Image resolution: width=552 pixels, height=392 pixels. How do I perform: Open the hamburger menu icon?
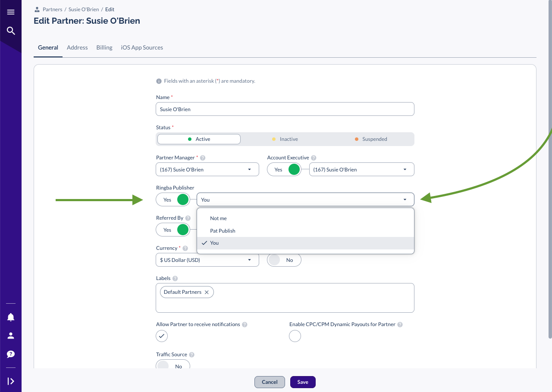(x=11, y=12)
